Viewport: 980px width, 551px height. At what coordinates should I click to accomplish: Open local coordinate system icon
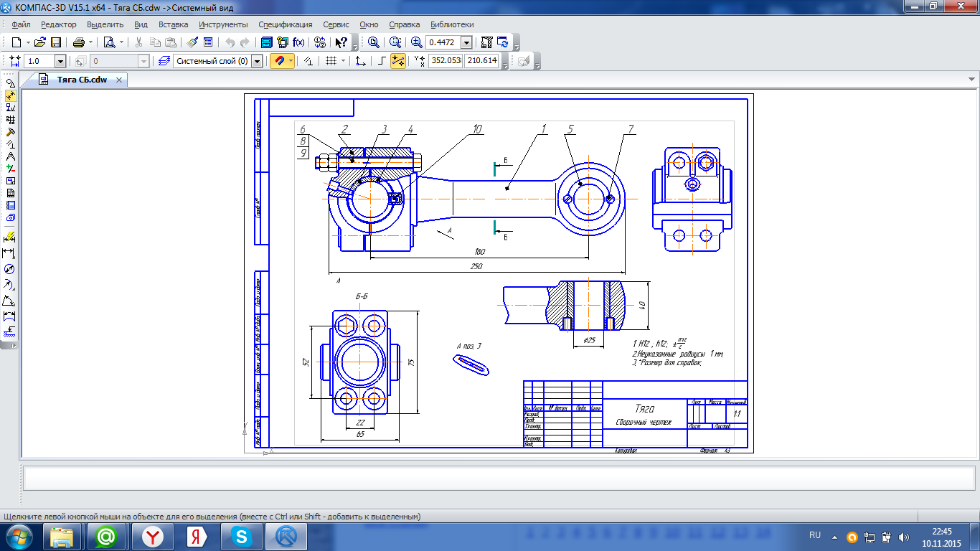[x=361, y=61]
